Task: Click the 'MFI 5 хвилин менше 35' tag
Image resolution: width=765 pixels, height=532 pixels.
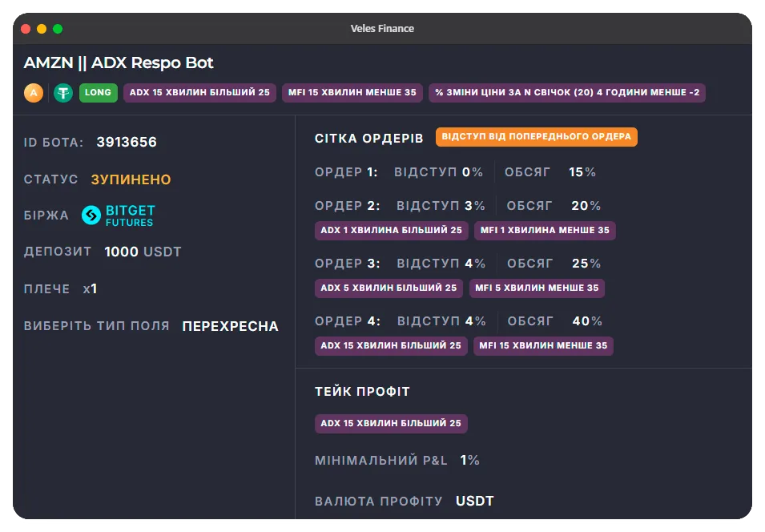Action: click(x=537, y=288)
